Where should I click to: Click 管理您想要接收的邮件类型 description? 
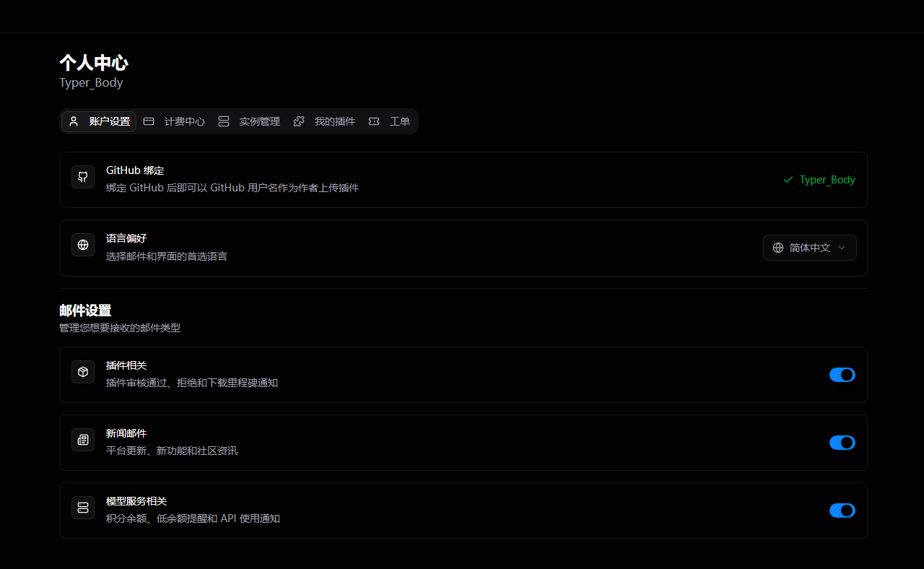tap(120, 328)
